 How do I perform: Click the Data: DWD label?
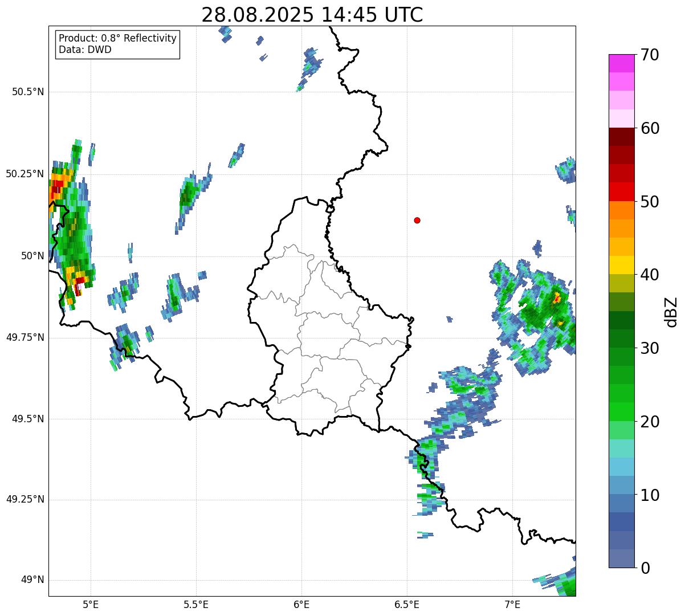click(85, 50)
